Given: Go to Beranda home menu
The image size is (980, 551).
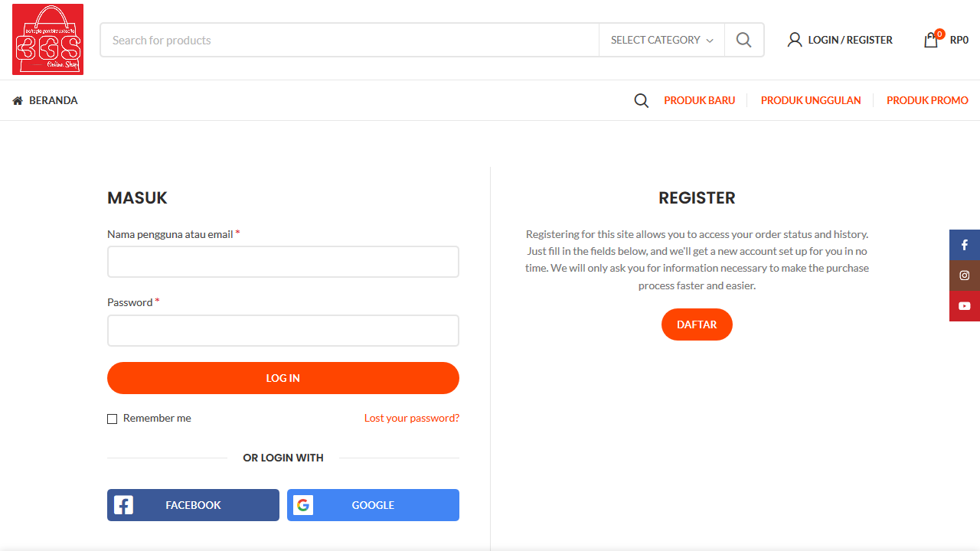Looking at the screenshot, I should tap(45, 100).
